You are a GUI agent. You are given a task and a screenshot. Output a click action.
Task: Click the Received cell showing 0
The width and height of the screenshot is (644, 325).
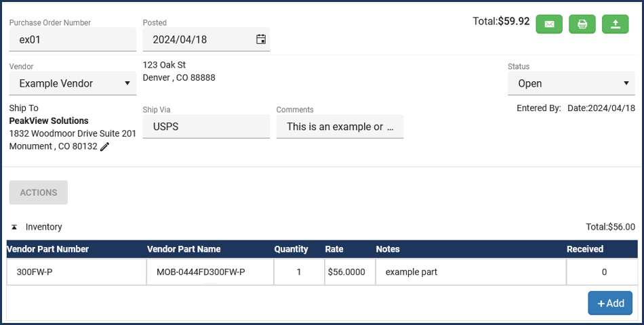[603, 272]
